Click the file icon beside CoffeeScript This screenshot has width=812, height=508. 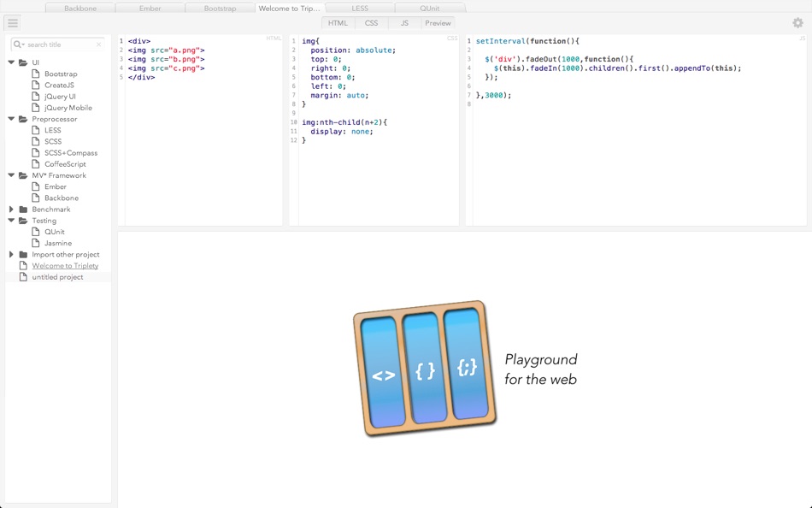pos(35,164)
